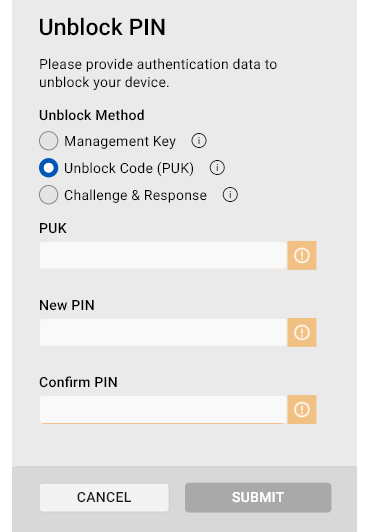The image size is (368, 532).
Task: Choose the Challenge & Response radio option
Action: [x=49, y=195]
